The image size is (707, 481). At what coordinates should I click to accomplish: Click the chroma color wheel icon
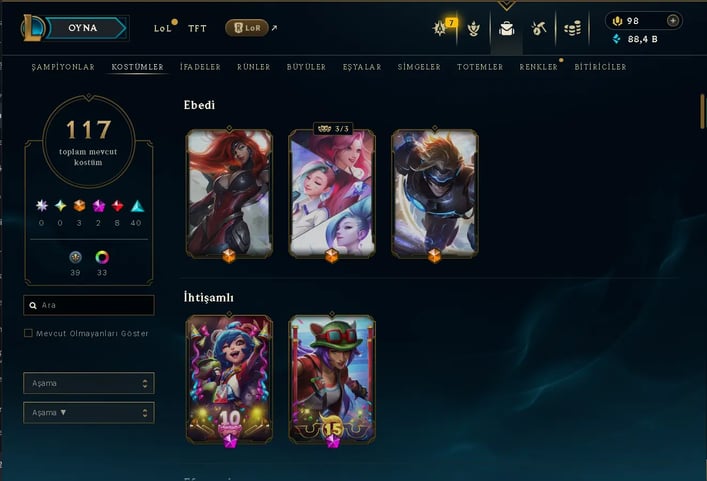102,257
